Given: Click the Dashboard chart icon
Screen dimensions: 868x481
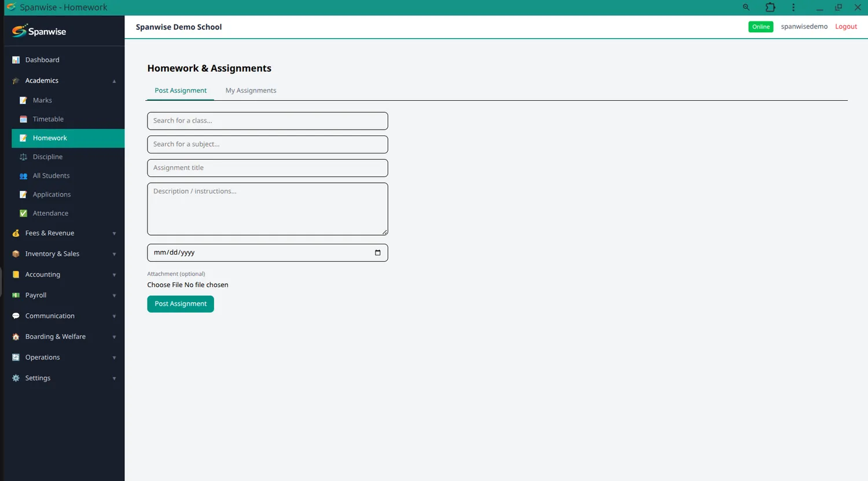Looking at the screenshot, I should click(16, 60).
